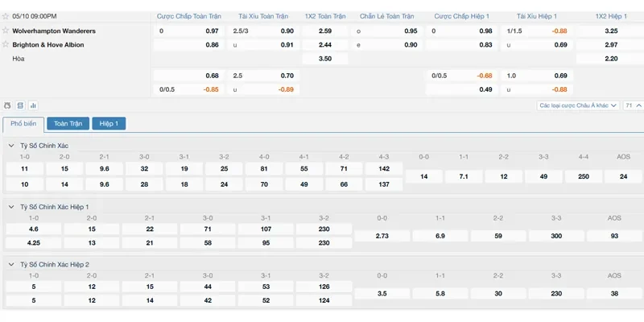Open 'Các loại cược Châu Á khác' dropdown
Viewport: 644px width, 322px height.
(578, 105)
